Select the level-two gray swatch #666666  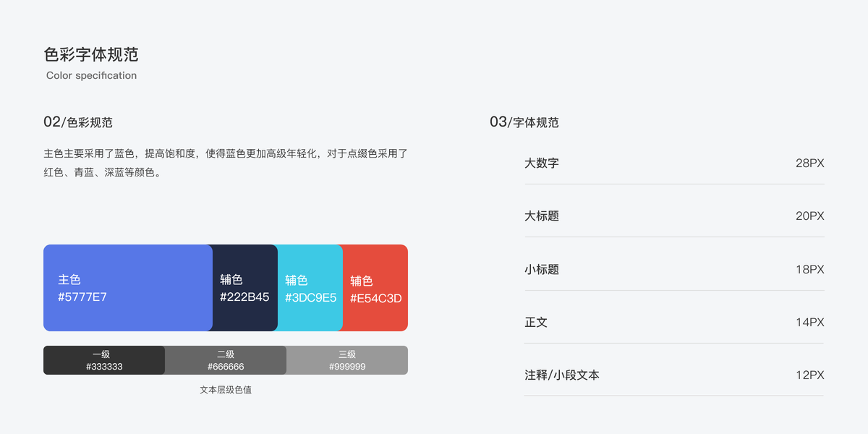tap(226, 360)
